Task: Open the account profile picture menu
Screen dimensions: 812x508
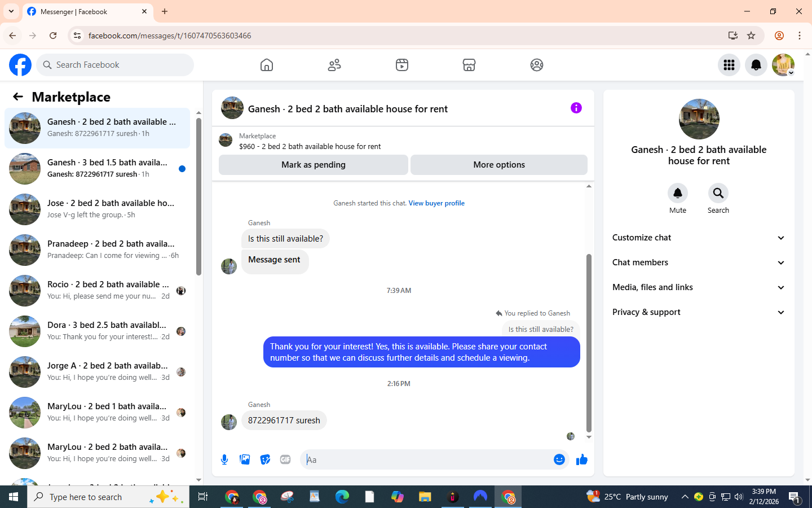Action: pos(783,65)
